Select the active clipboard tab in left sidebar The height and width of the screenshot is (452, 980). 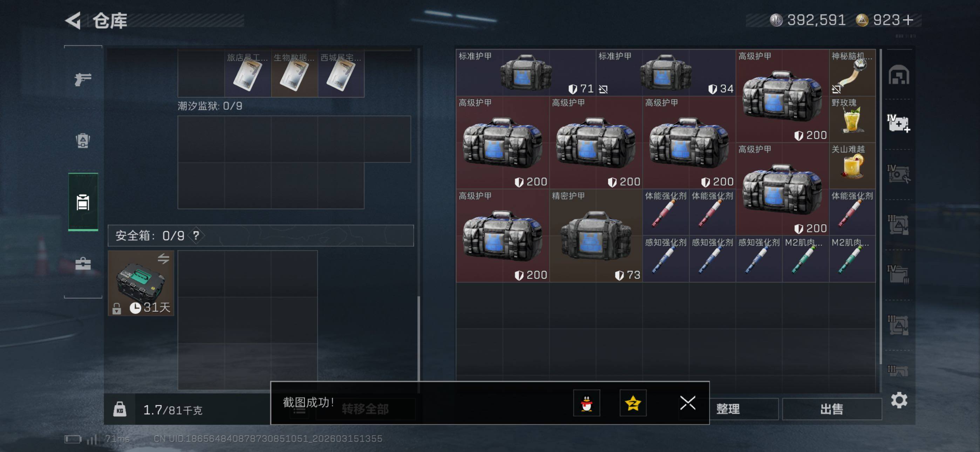(x=83, y=202)
